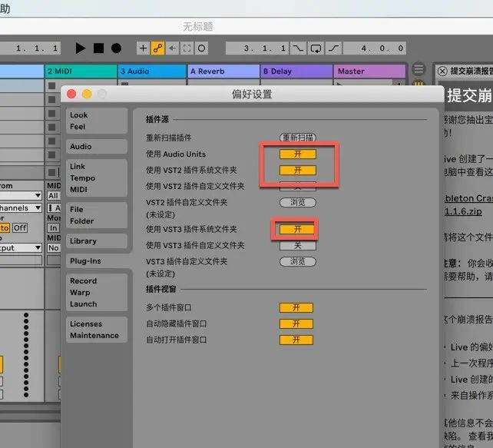Image resolution: width=493 pixels, height=448 pixels.
Task: Browse for VST2 custom folder
Action: pos(298,202)
